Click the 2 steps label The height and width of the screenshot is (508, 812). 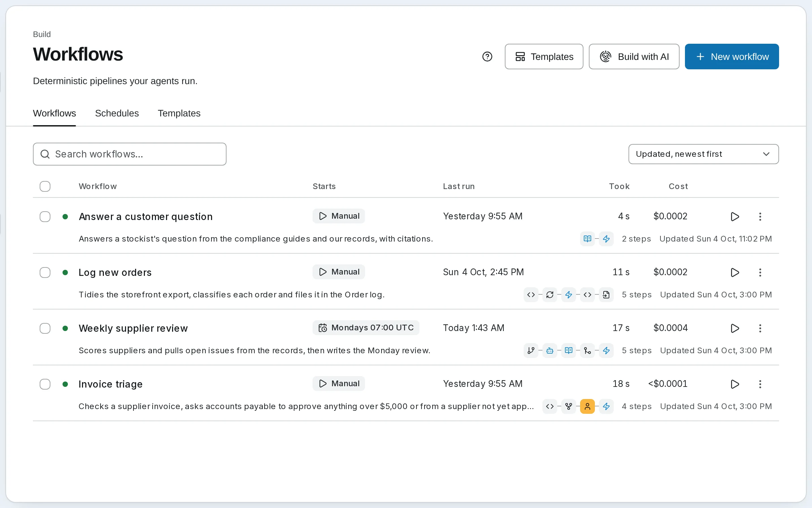[x=636, y=239]
